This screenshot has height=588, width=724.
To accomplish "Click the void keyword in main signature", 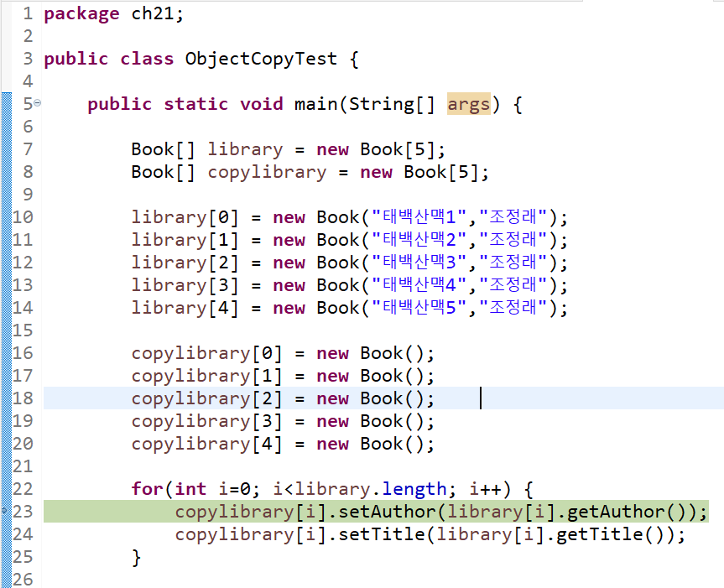I will [x=262, y=104].
